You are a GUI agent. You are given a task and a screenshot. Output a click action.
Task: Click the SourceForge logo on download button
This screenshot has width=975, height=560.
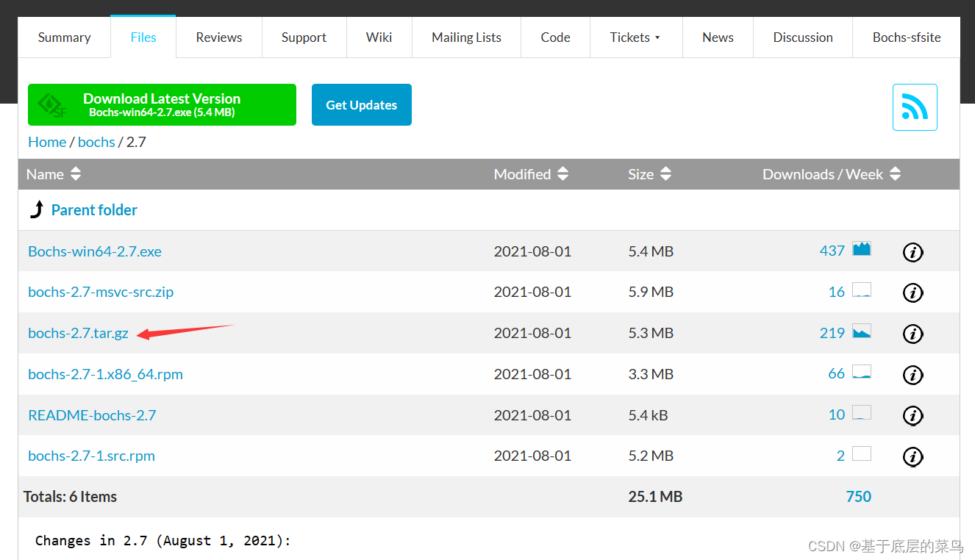53,105
